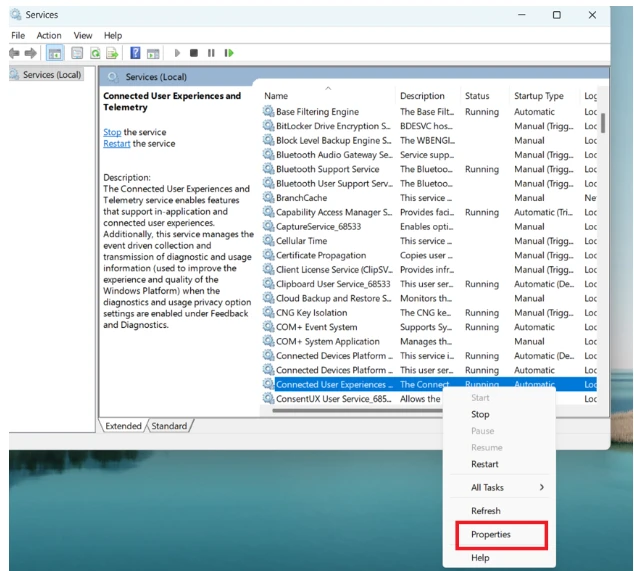Select COM+ System Application row
The image size is (634, 571).
tap(429, 341)
